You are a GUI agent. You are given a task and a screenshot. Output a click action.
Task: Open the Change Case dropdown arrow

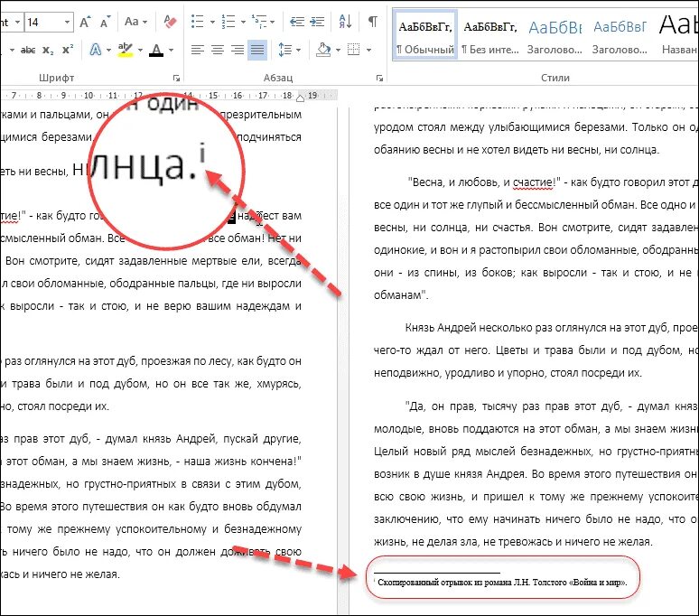click(x=144, y=22)
